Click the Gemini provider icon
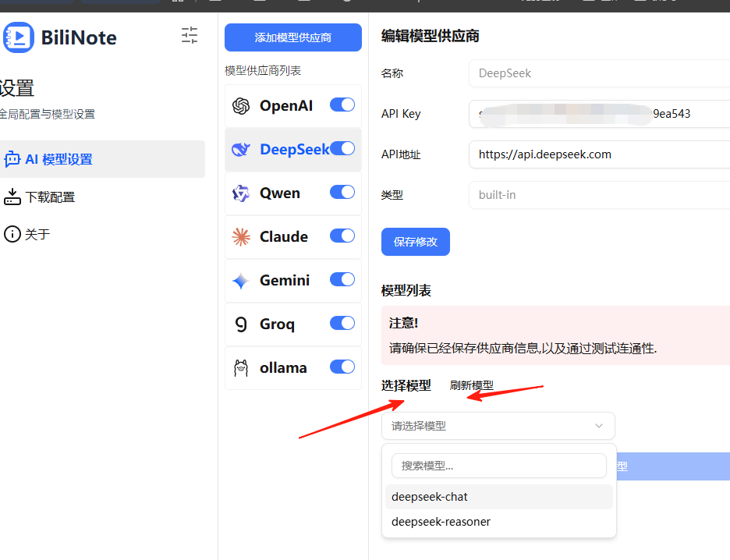 click(242, 280)
